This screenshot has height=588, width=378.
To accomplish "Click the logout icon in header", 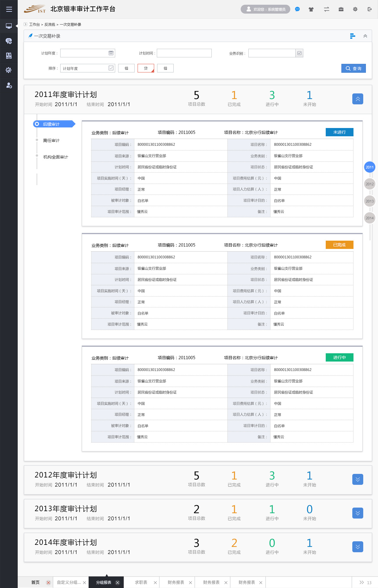I will coord(369,9).
